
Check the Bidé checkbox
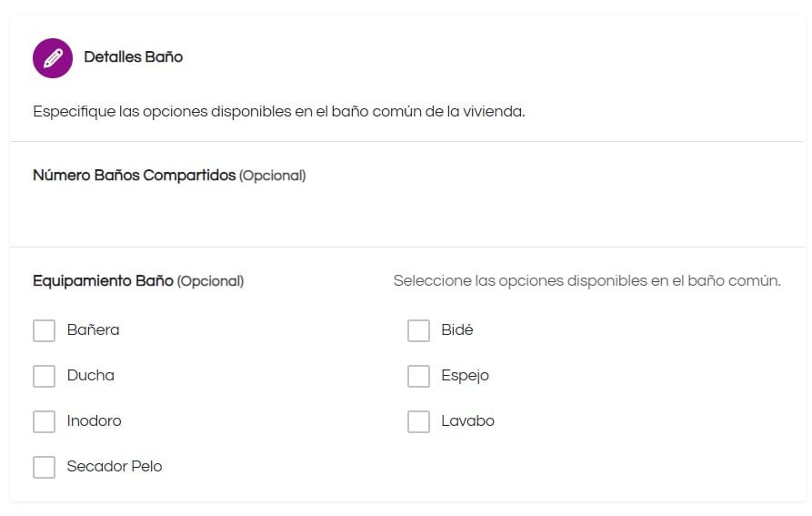[x=418, y=330]
